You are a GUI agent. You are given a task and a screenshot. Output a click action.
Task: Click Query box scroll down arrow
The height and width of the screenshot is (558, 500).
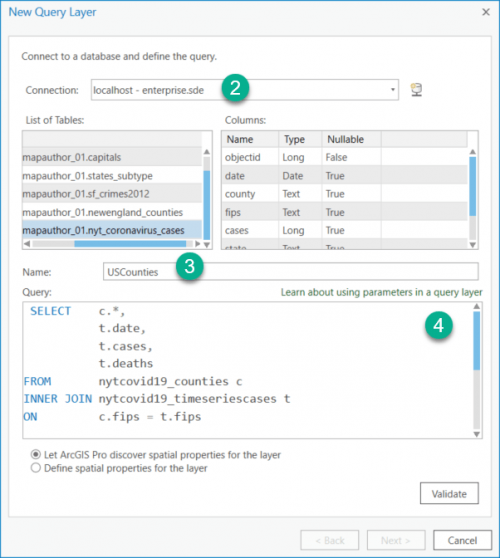(x=477, y=434)
